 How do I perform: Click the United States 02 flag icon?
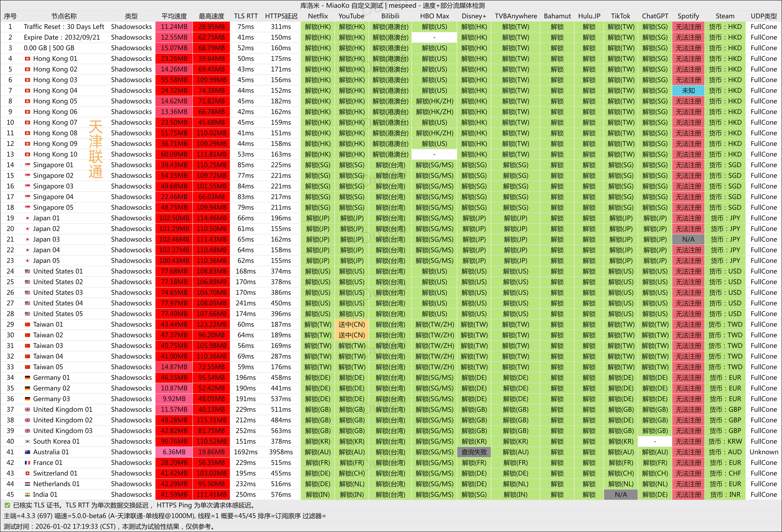[28, 282]
